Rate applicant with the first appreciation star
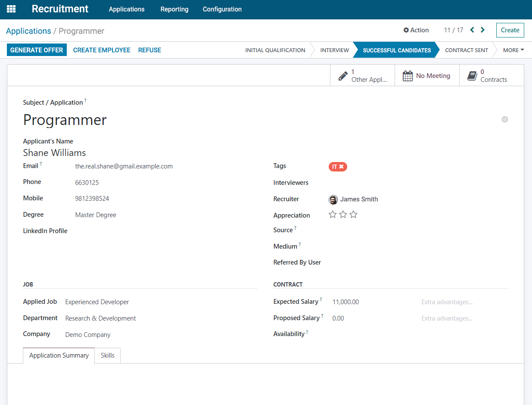The width and height of the screenshot is (532, 405). coord(333,214)
